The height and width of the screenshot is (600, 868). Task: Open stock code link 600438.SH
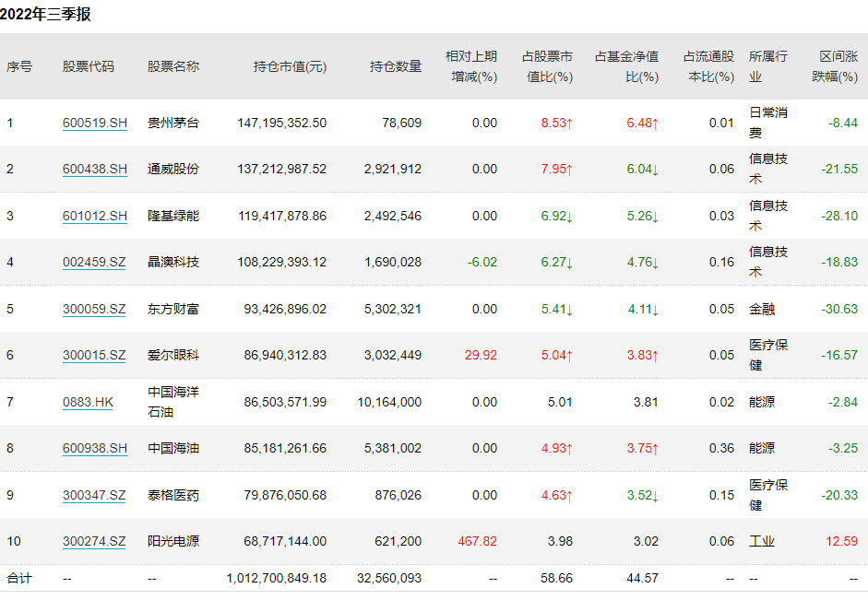click(95, 169)
